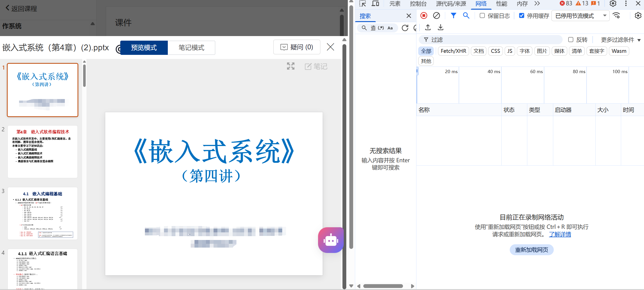Uncheck the 停用缓存 checkbox
Screen dimensions: 644x290
521,16
